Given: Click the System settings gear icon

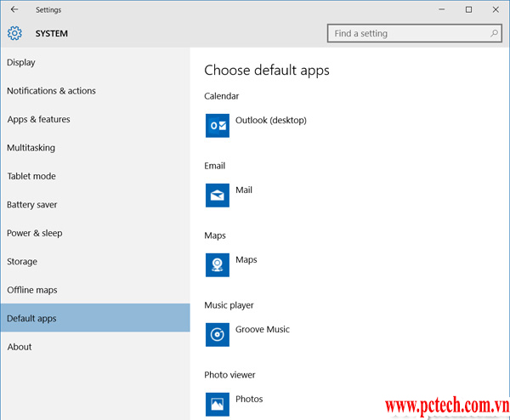Looking at the screenshot, I should click(14, 34).
